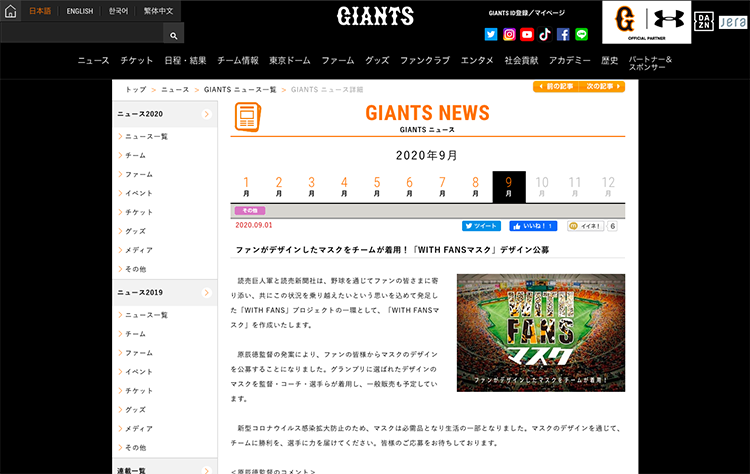The width and height of the screenshot is (750, 474).
Task: Click the search magnifier button
Action: [174, 35]
